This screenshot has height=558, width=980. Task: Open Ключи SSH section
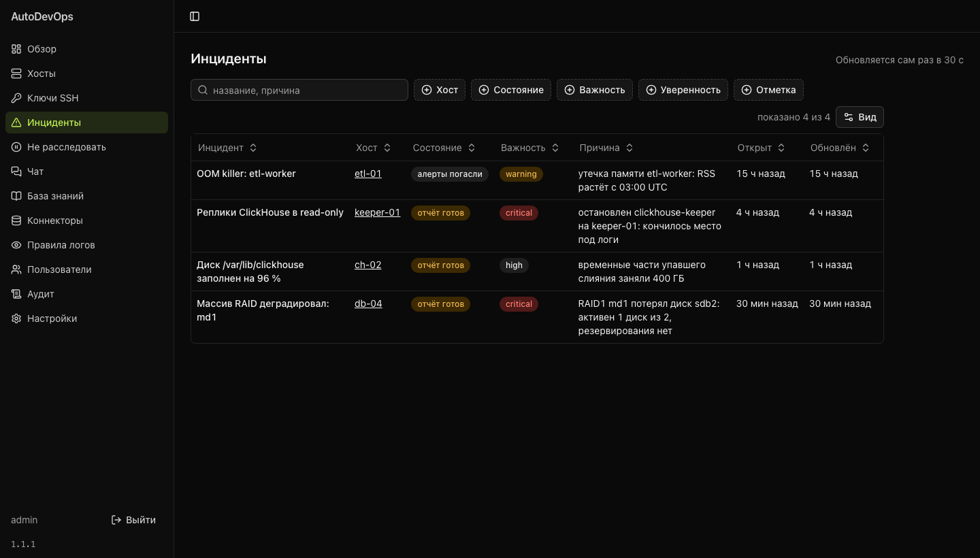[86, 98]
